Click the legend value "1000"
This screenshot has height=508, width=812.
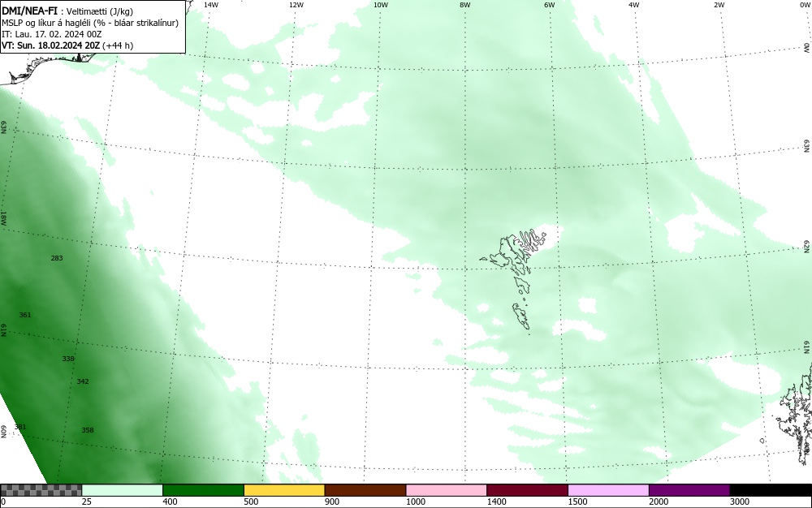pyautogui.click(x=415, y=502)
